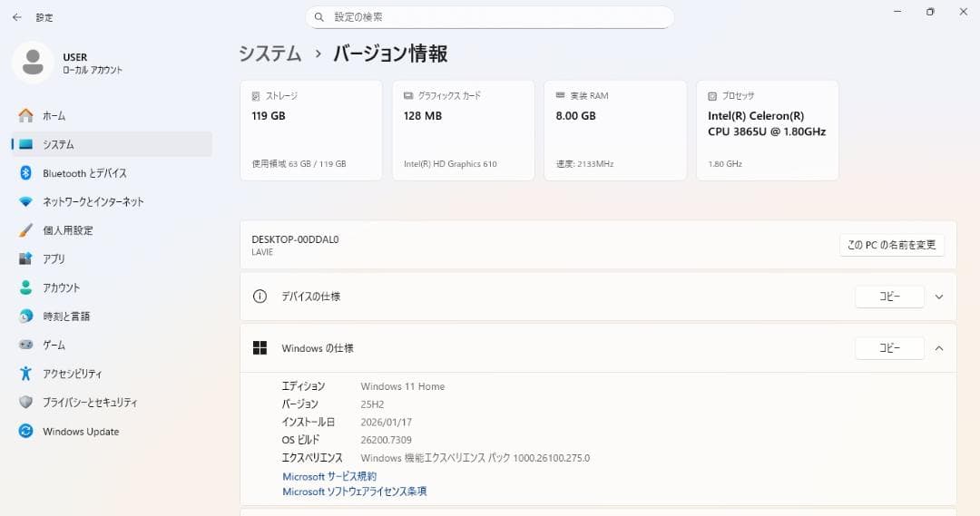Click the 設定の検索 search field
This screenshot has height=516, width=980.
click(489, 17)
